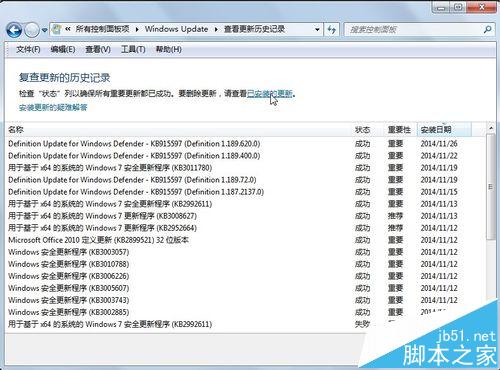
Task: Open the 已安装的更新 link
Action: coord(270,93)
